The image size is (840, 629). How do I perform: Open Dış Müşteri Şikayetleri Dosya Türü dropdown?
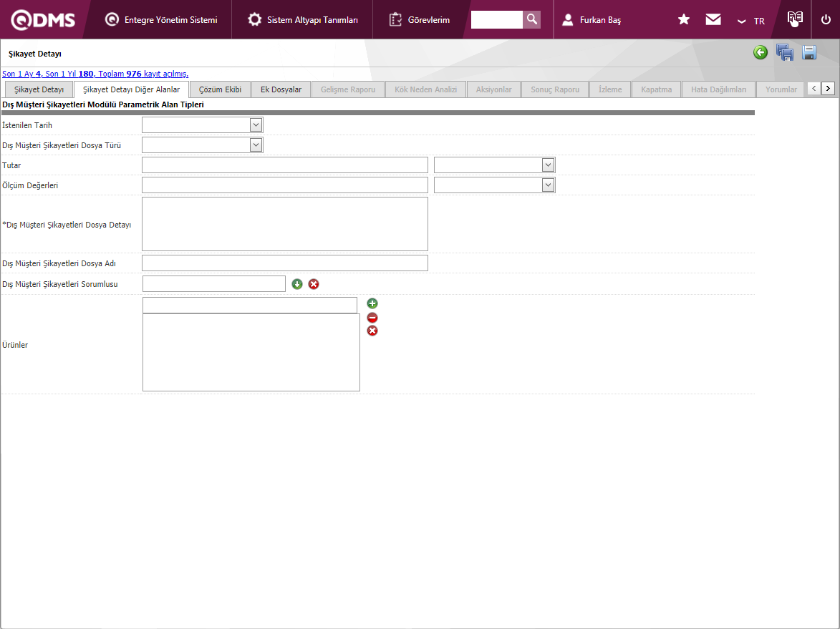pyautogui.click(x=256, y=145)
